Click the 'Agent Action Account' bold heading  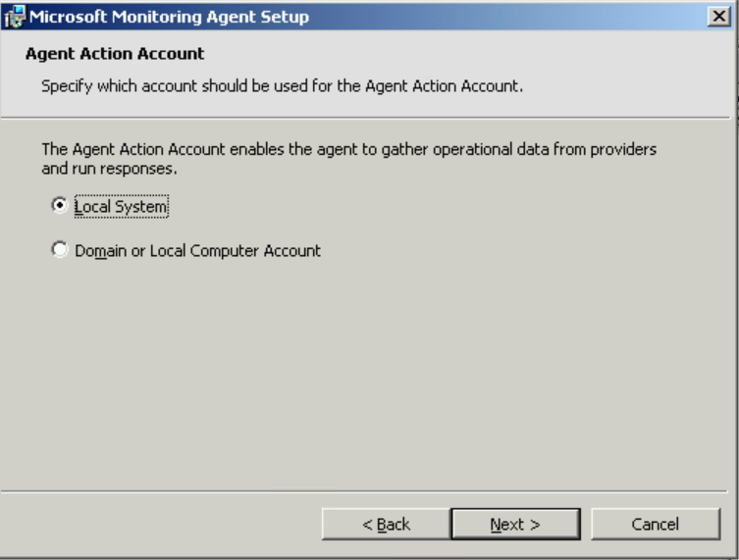click(x=115, y=54)
